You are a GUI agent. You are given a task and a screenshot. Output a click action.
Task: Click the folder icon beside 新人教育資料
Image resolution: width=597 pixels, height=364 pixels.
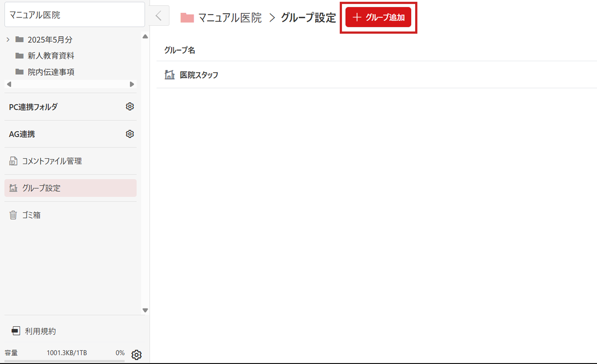[19, 56]
